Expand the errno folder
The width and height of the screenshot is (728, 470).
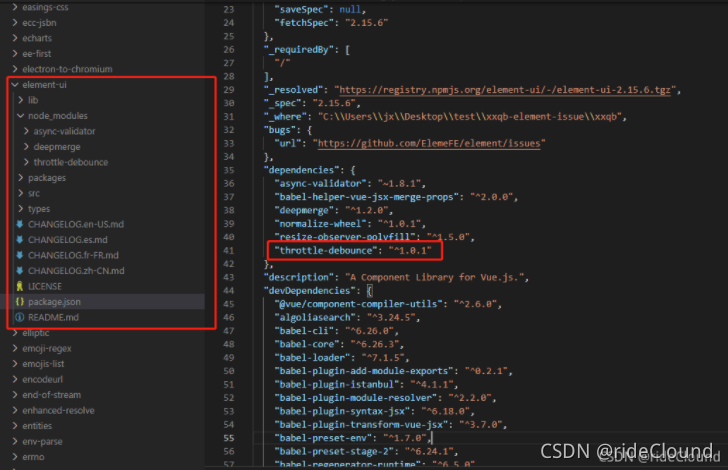coord(15,457)
